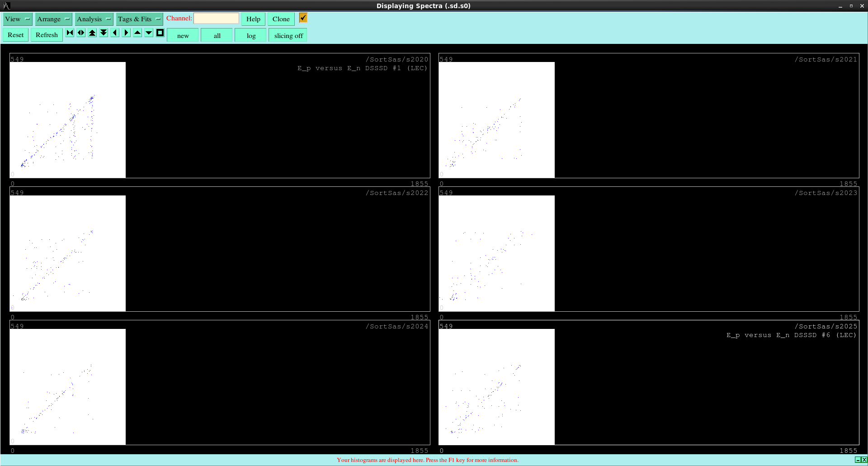This screenshot has height=466, width=868.
Task: Select the s2020 spectrum scatter plot
Action: point(68,120)
